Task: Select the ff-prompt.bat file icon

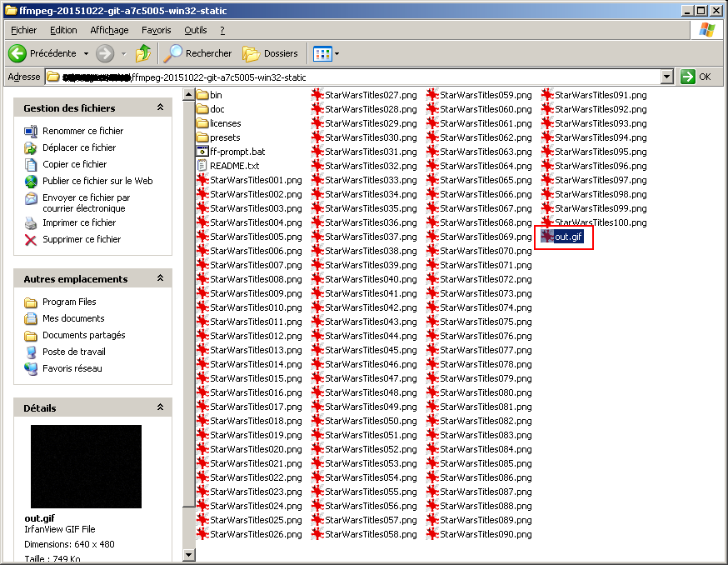Action: [x=202, y=152]
